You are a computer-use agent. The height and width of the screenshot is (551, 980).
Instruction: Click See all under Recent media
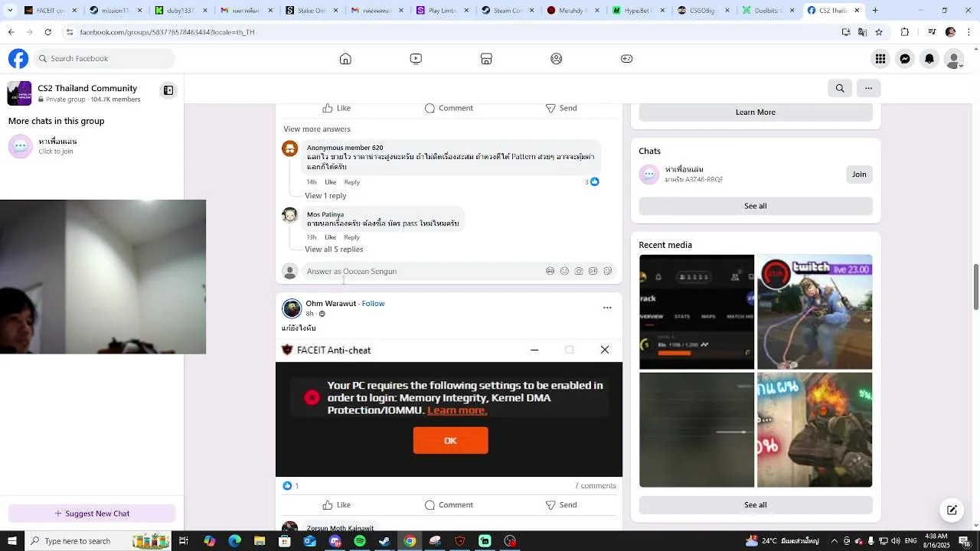[756, 505]
